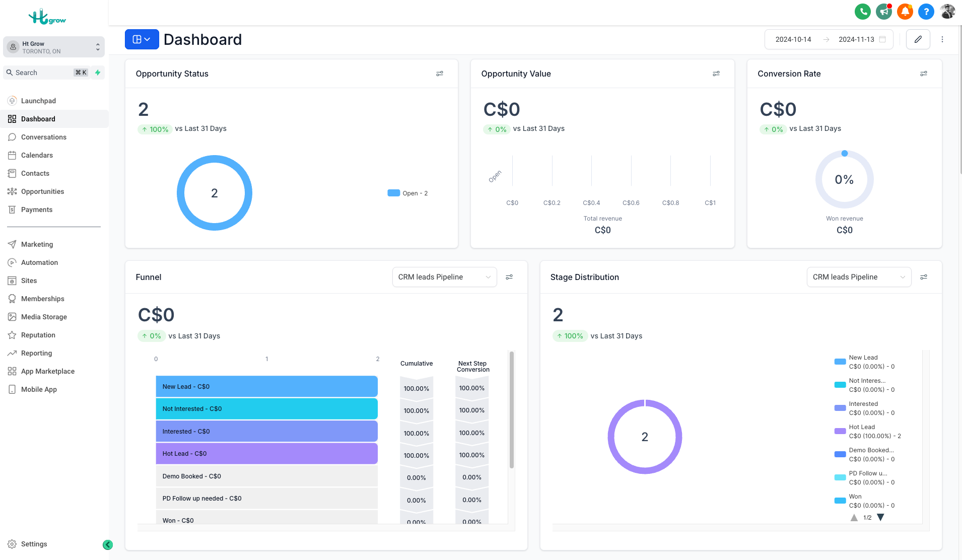
Task: Open the Ht Grow account switcher
Action: 54,47
